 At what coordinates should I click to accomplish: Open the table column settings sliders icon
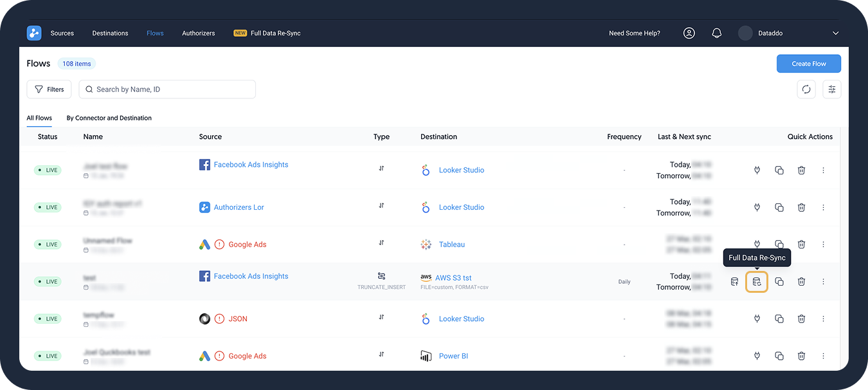832,89
